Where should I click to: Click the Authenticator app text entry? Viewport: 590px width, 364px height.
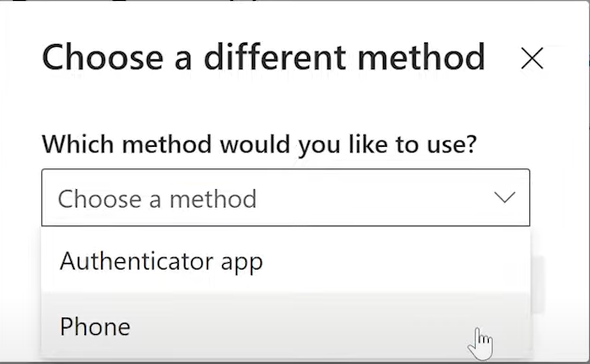161,262
